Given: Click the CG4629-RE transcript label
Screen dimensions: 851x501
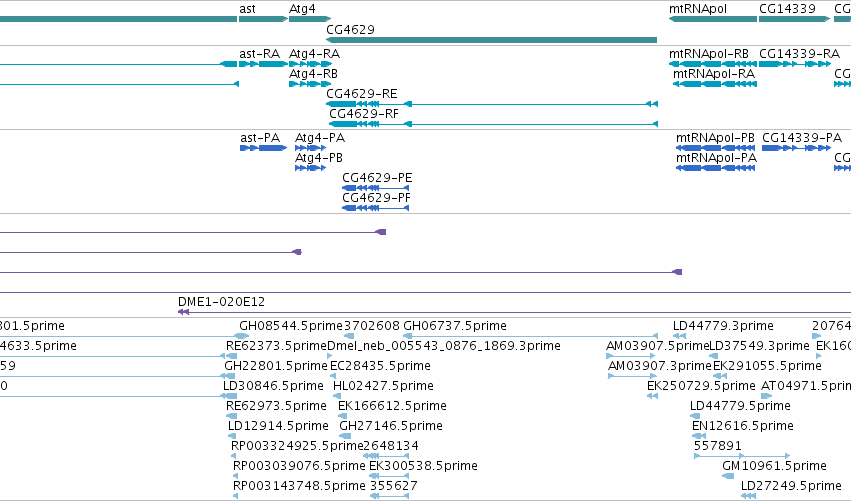Looking at the screenshot, I should (361, 94).
